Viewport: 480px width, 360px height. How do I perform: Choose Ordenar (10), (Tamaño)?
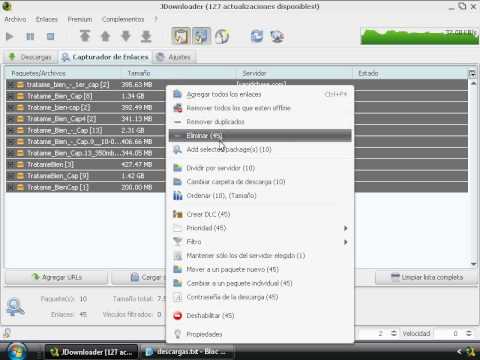pyautogui.click(x=260, y=195)
